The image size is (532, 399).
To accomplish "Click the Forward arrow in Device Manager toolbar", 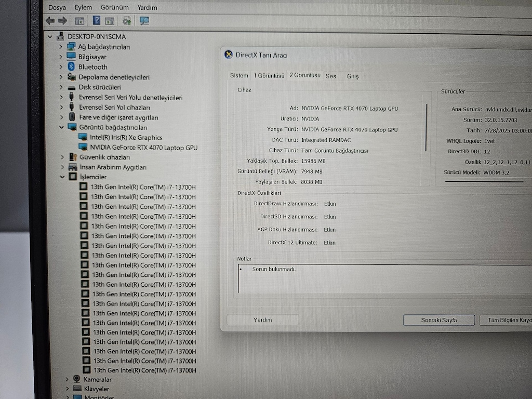I will [62, 21].
